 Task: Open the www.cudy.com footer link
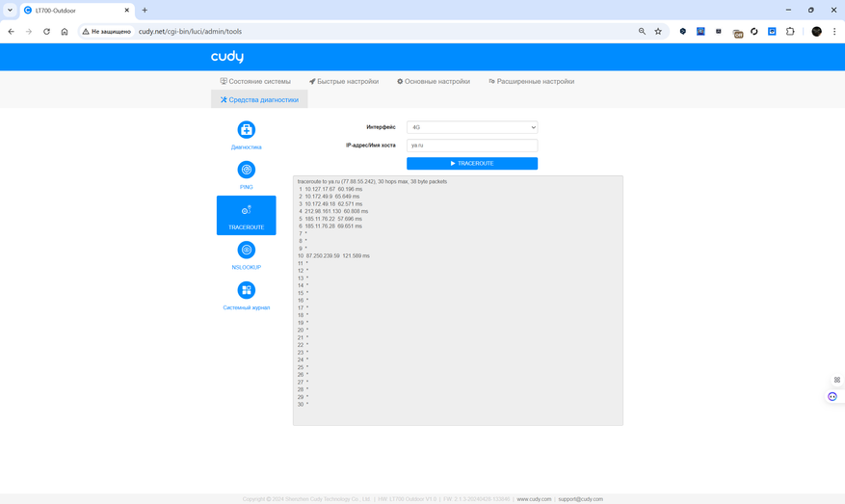coord(534,499)
